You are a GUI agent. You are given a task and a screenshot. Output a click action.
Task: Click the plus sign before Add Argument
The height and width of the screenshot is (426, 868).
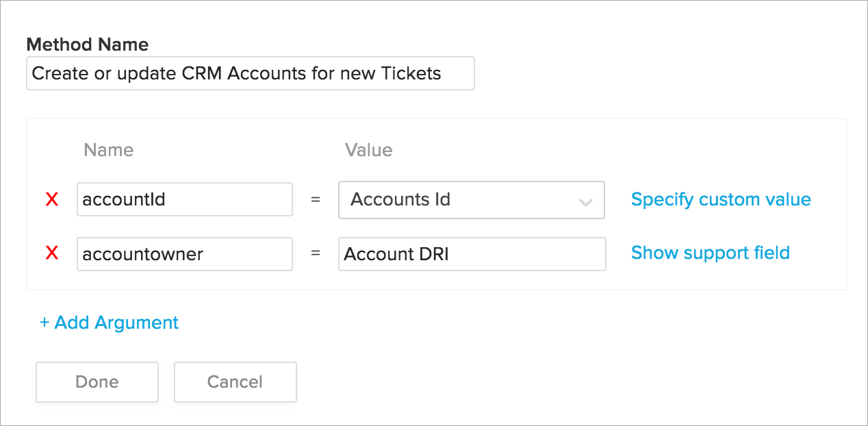pyautogui.click(x=44, y=323)
